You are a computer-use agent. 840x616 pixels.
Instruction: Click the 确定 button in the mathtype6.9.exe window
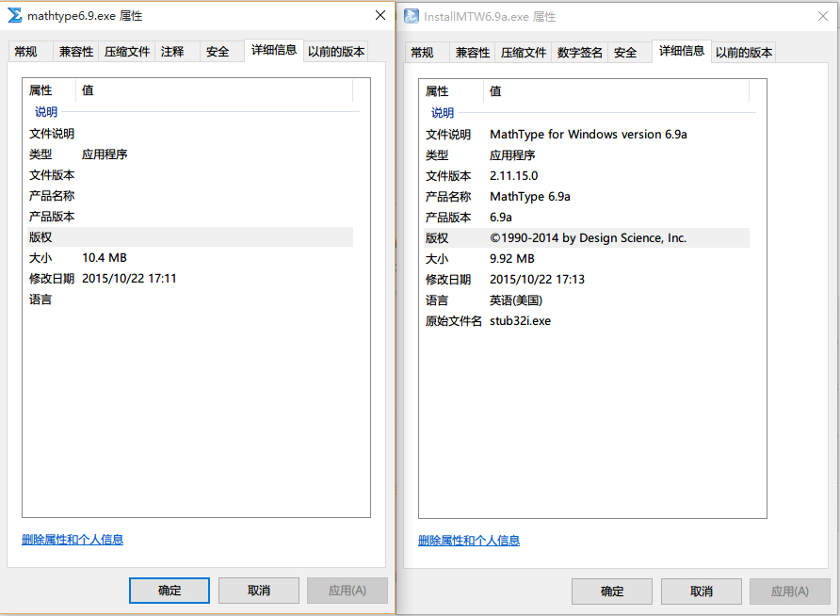point(170,591)
